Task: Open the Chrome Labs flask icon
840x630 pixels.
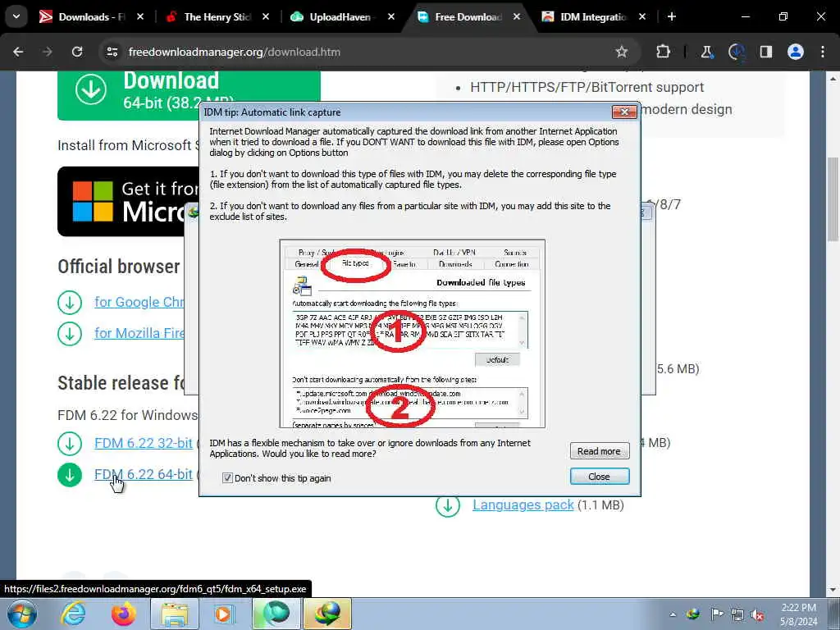Action: click(707, 52)
